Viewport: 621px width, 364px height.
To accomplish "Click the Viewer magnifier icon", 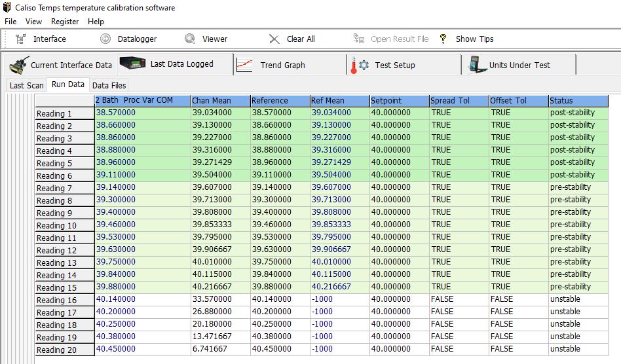I will click(x=190, y=39).
